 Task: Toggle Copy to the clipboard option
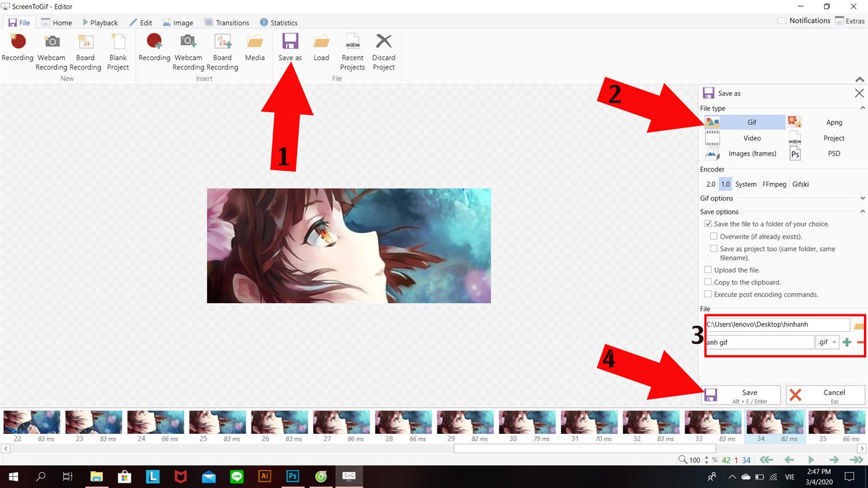pyautogui.click(x=708, y=282)
